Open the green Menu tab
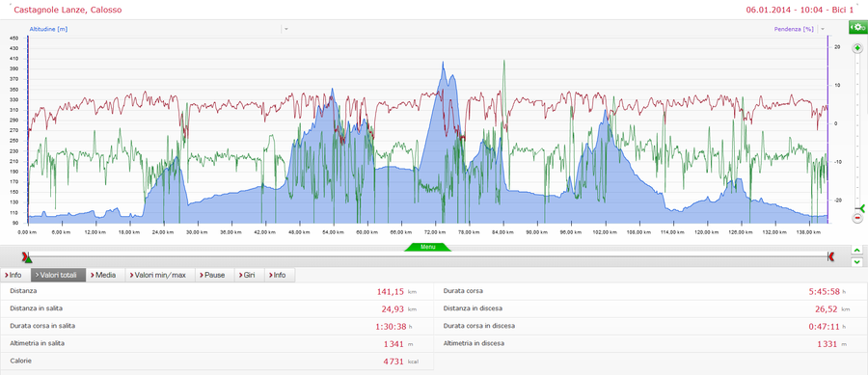Image resolution: width=868 pixels, height=375 pixels. pyautogui.click(x=428, y=247)
